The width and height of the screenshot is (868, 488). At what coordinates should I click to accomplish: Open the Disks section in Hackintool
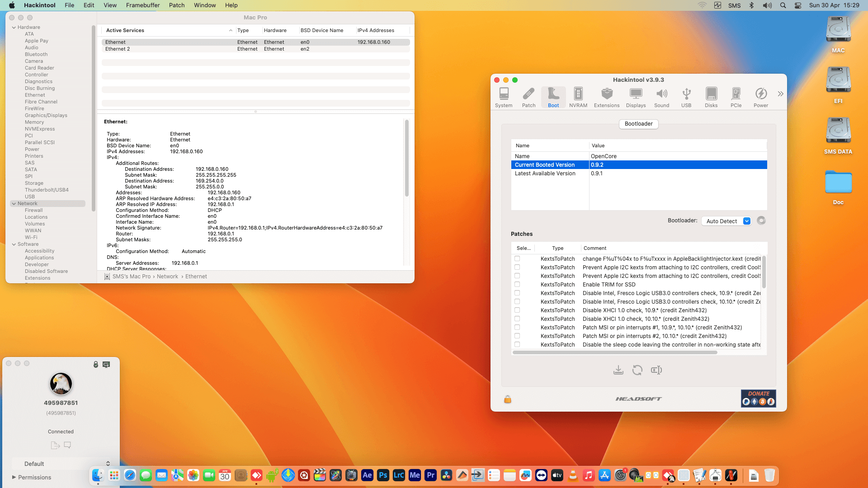pos(711,97)
